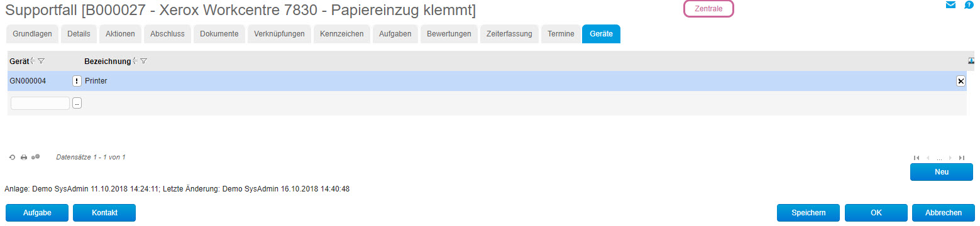The height and width of the screenshot is (226, 980).
Task: Click the print icon below the table
Action: click(x=24, y=157)
